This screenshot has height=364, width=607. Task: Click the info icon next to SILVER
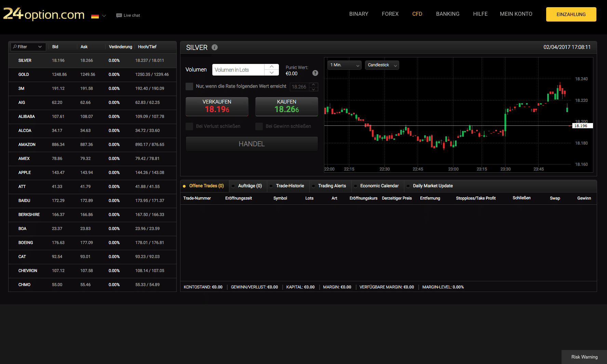tap(215, 48)
